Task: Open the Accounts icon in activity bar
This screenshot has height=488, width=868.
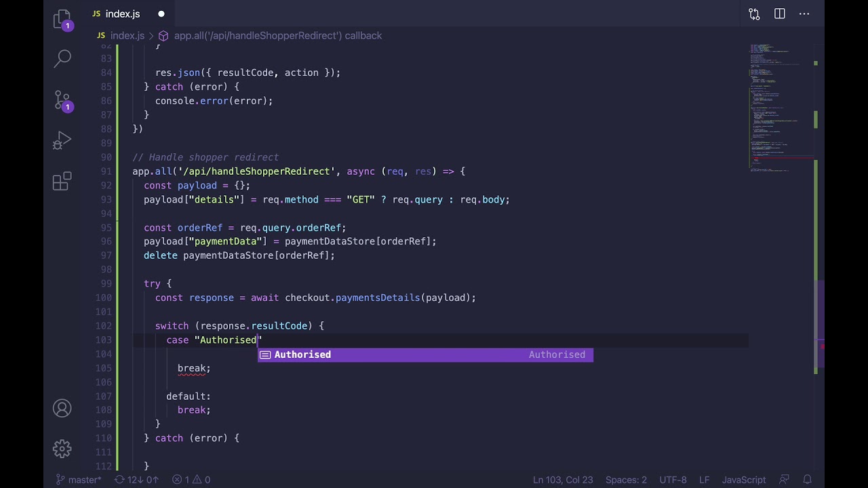Action: point(62,409)
